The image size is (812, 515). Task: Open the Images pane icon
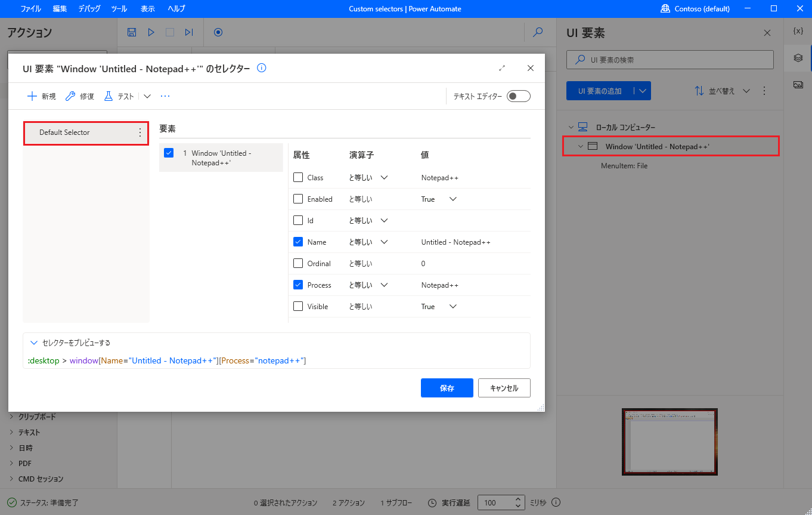tap(798, 85)
